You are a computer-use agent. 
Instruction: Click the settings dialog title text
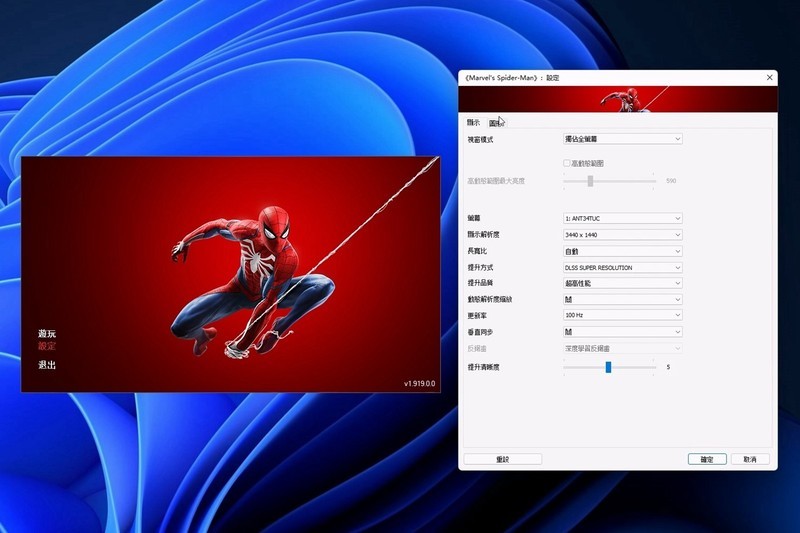tap(512, 78)
